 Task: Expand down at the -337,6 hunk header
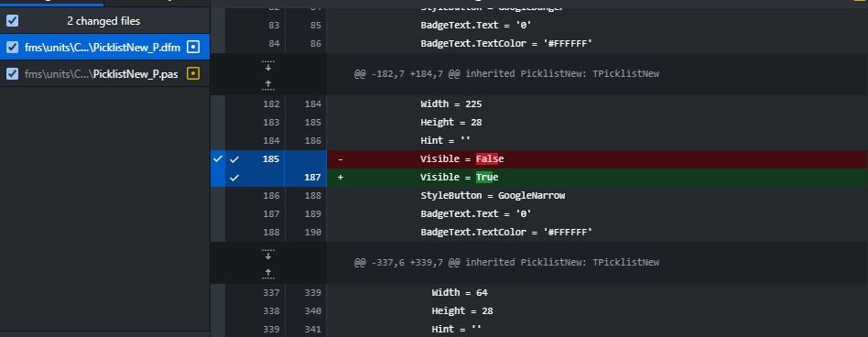point(268,254)
